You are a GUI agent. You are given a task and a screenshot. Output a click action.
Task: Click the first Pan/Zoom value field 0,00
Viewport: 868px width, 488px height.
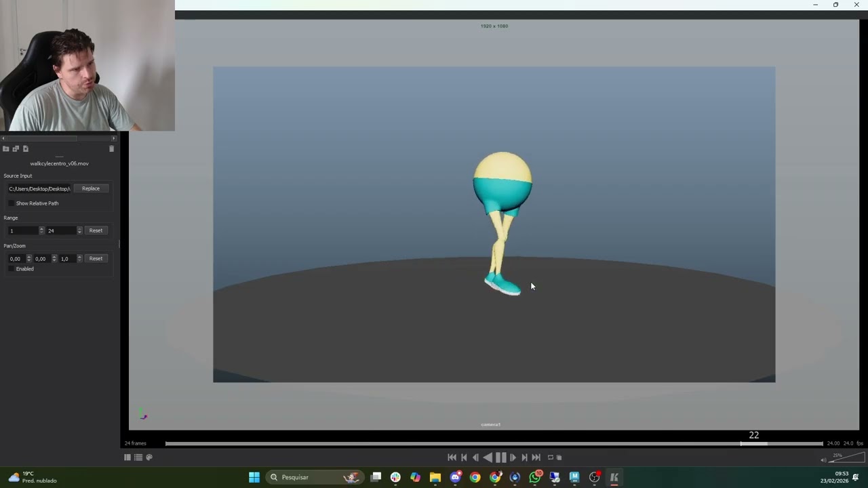click(16, 258)
